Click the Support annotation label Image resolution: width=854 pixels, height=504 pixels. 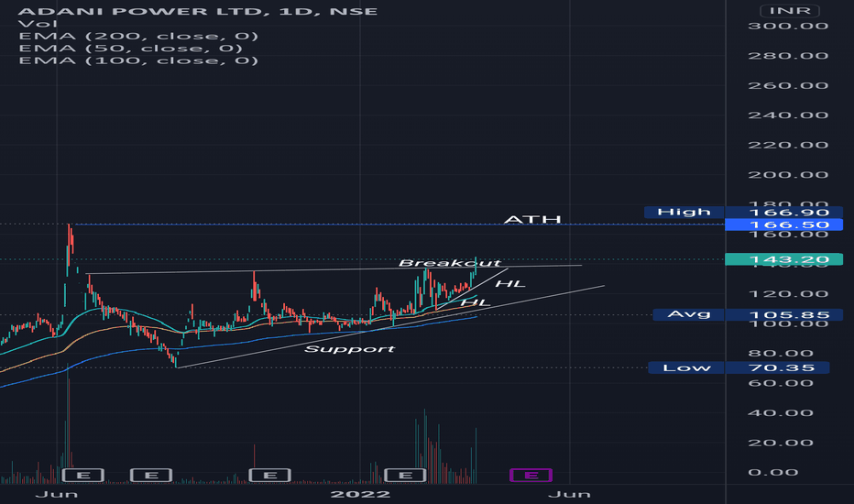pos(349,349)
